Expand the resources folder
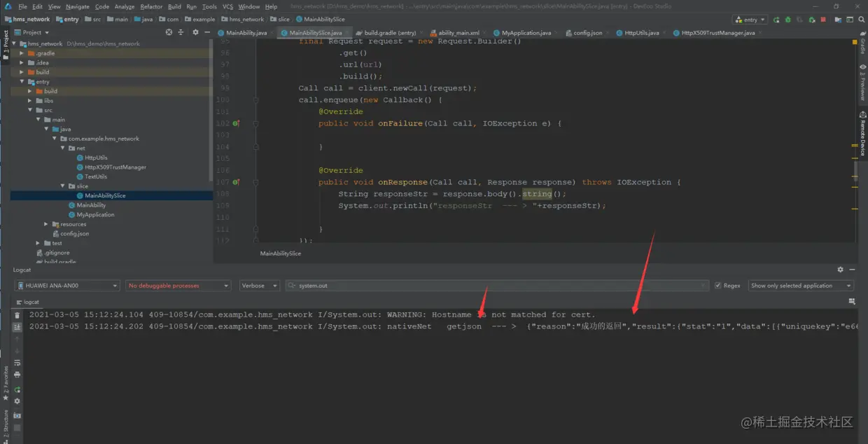This screenshot has height=444, width=868. point(46,224)
